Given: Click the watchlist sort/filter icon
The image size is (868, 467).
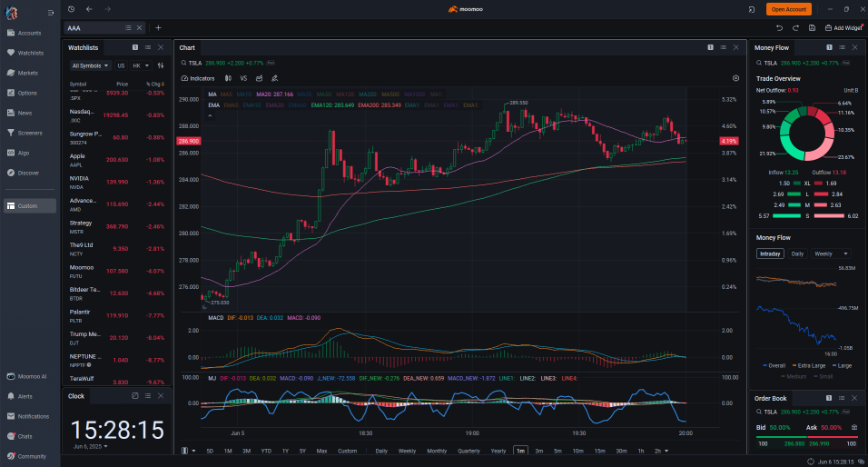Looking at the screenshot, I should pyautogui.click(x=161, y=66).
